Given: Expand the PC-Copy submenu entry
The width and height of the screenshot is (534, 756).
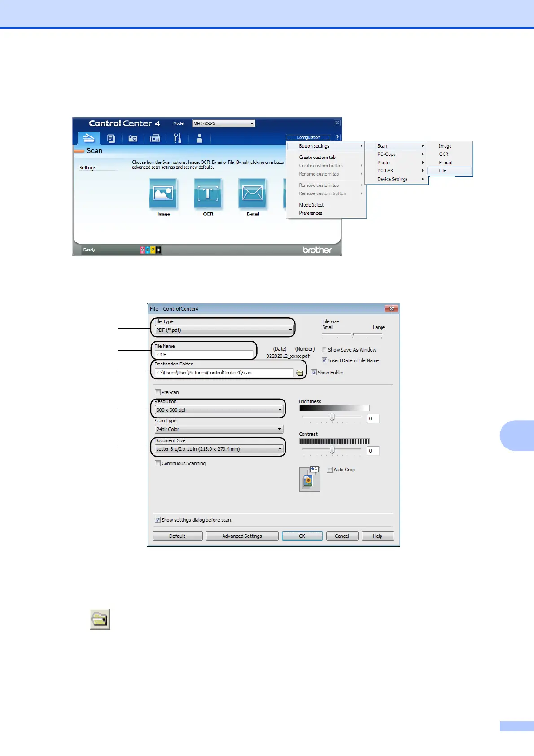Looking at the screenshot, I should (x=395, y=154).
